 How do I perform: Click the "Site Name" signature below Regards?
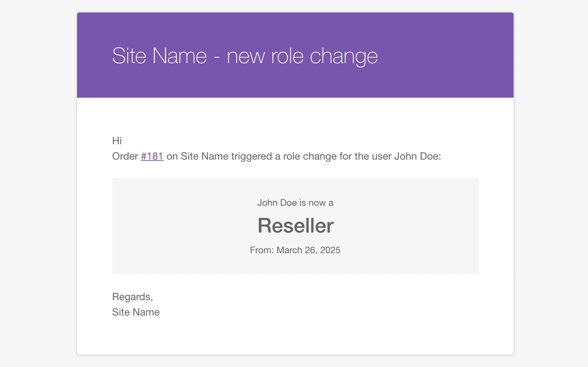pyautogui.click(x=136, y=312)
